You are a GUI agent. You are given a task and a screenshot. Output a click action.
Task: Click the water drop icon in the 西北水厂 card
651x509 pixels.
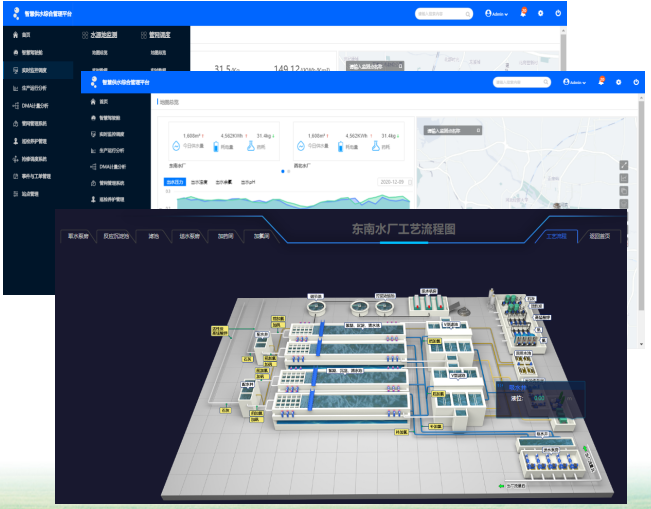(x=301, y=146)
